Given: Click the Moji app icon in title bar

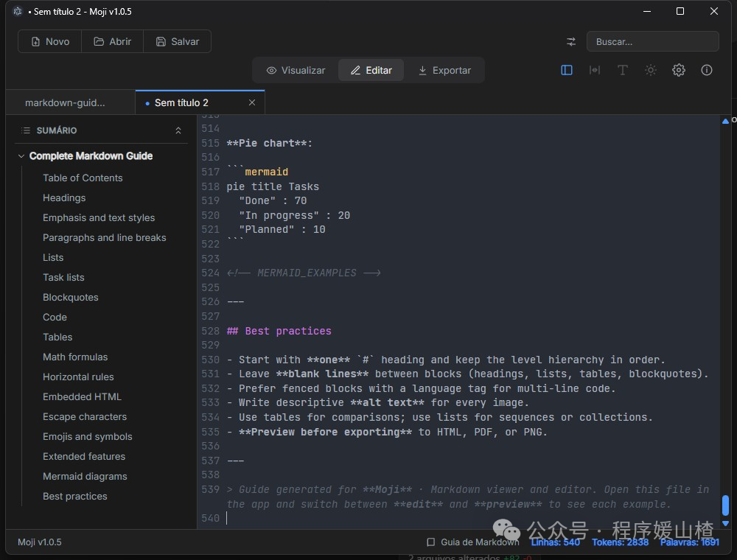Looking at the screenshot, I should [x=18, y=11].
